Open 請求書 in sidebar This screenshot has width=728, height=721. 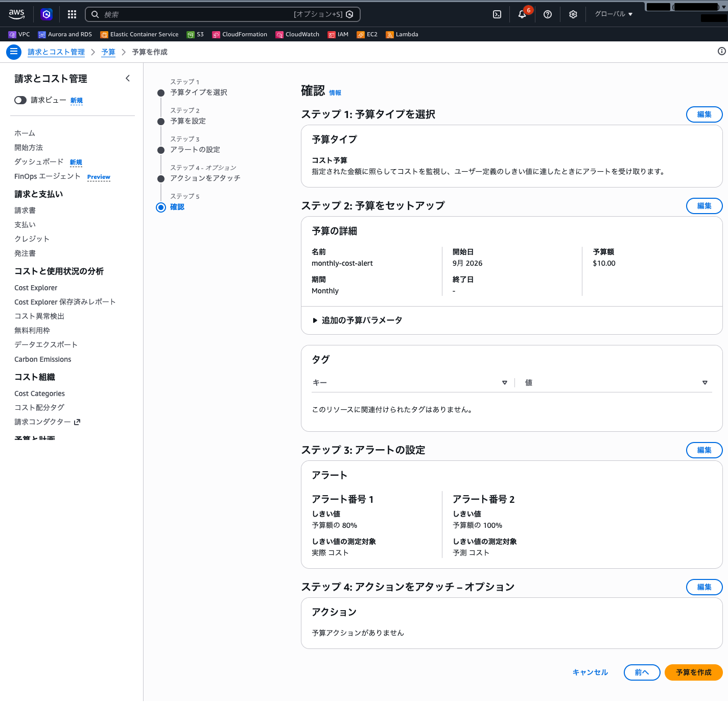pos(25,211)
